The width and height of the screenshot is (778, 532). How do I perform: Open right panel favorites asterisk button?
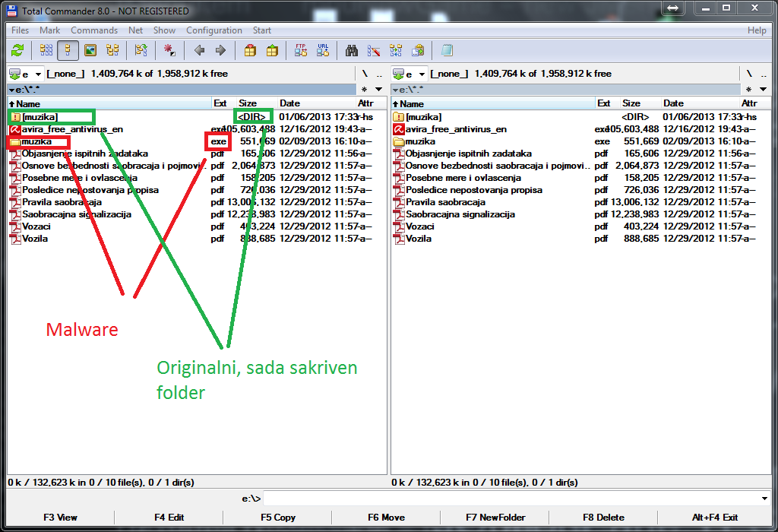click(748, 90)
